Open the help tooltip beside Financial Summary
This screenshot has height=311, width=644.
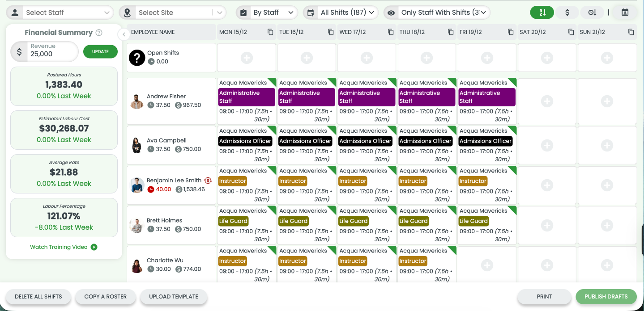[x=99, y=33]
